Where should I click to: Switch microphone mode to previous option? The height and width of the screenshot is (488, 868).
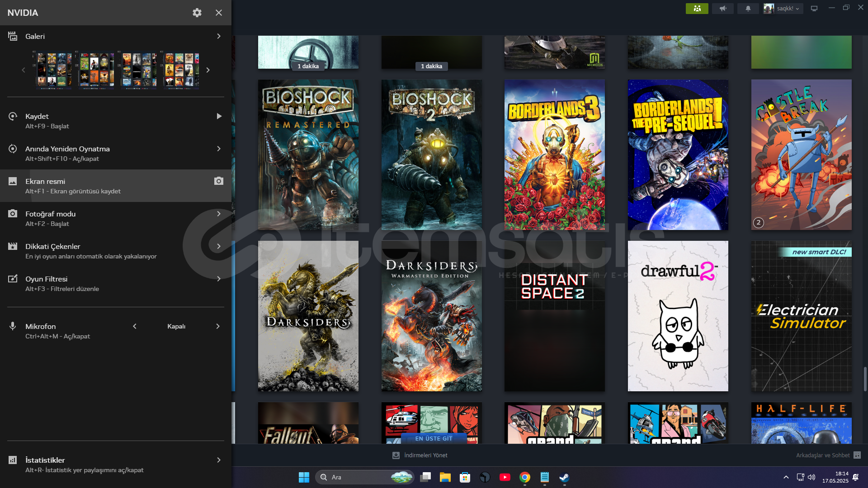(x=135, y=326)
